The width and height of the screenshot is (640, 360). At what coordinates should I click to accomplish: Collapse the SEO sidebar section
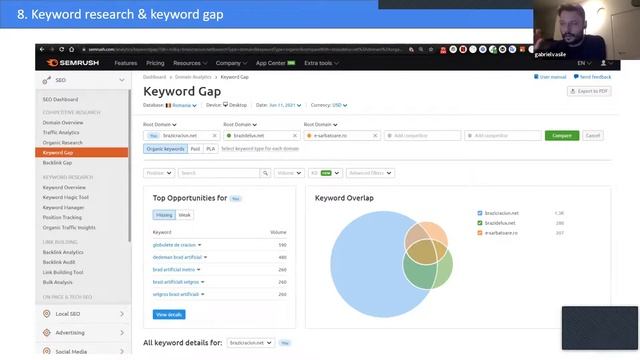(122, 80)
